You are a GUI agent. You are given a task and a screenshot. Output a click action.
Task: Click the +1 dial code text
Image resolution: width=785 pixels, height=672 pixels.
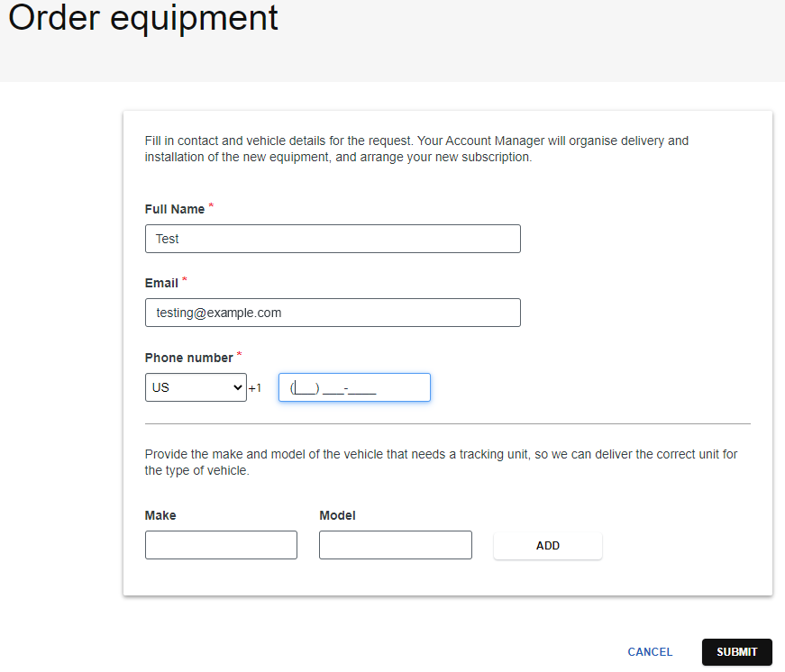[x=255, y=387]
